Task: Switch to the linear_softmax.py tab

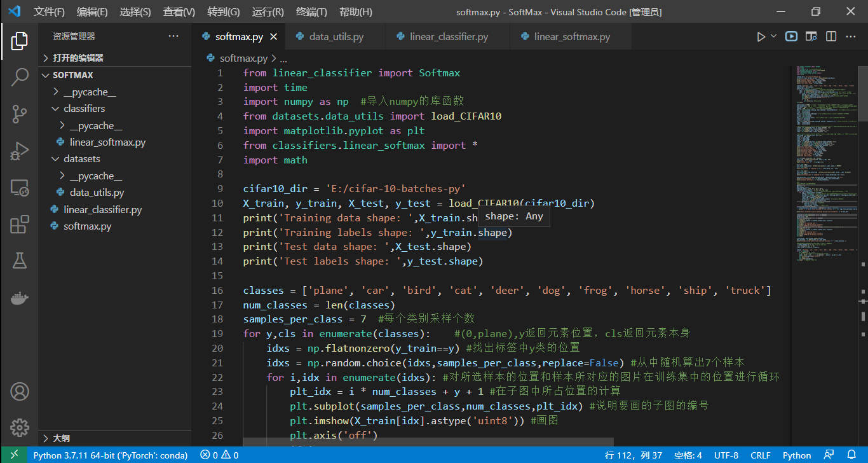Action: pos(572,37)
